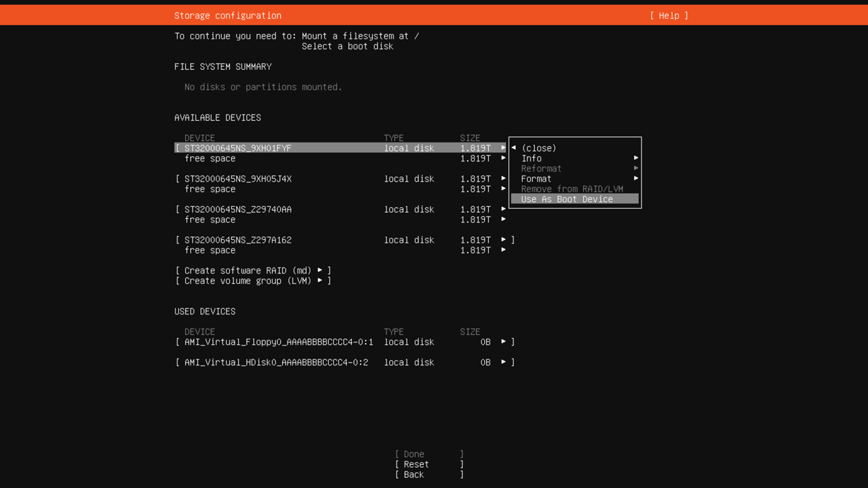Screen dimensions: 868x488
Task: Select free space under ST32000645NS_Z297A162
Action: point(210,250)
